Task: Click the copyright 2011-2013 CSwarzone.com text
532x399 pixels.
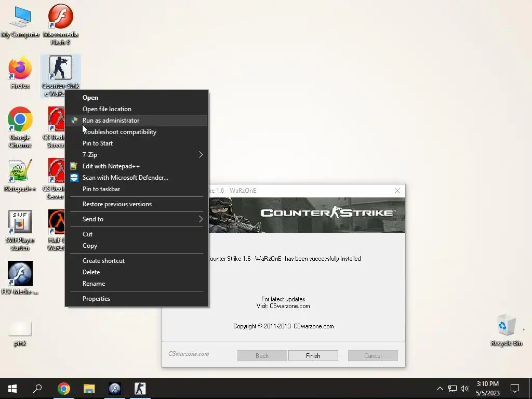Action: (283, 326)
